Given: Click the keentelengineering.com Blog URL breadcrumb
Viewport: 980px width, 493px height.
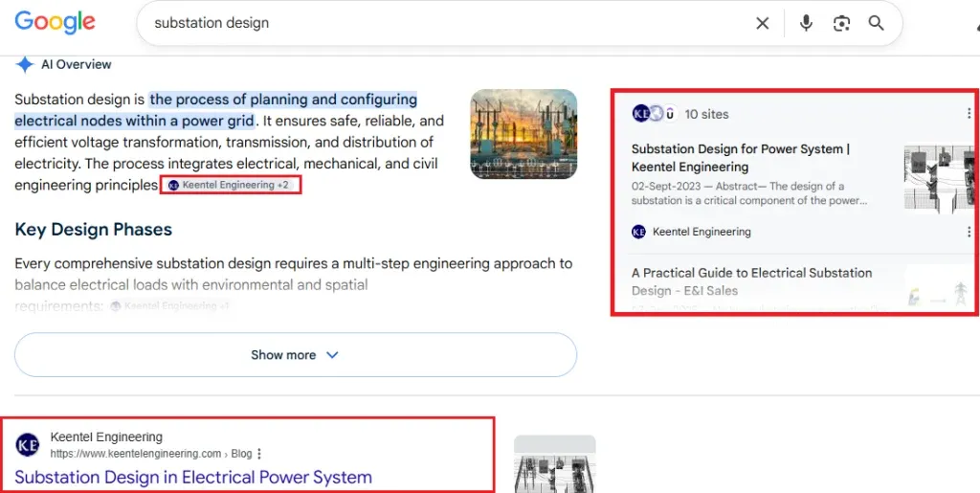Looking at the screenshot, I should (x=150, y=454).
